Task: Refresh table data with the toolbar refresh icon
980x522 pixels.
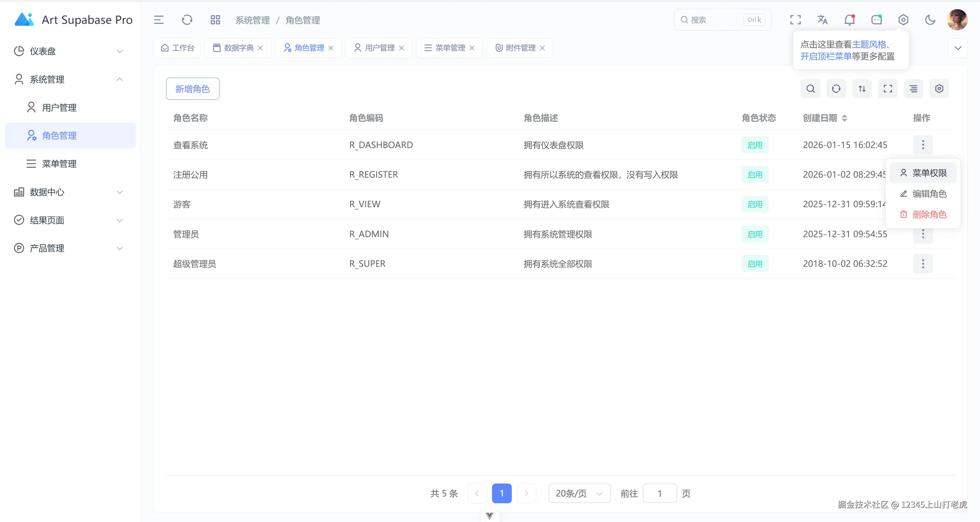Action: (836, 88)
